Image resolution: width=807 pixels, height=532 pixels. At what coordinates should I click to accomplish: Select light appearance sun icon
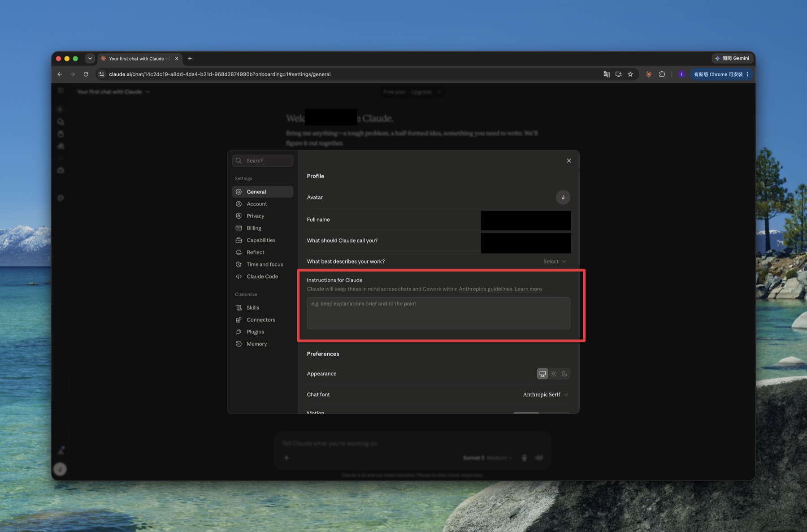tap(554, 373)
